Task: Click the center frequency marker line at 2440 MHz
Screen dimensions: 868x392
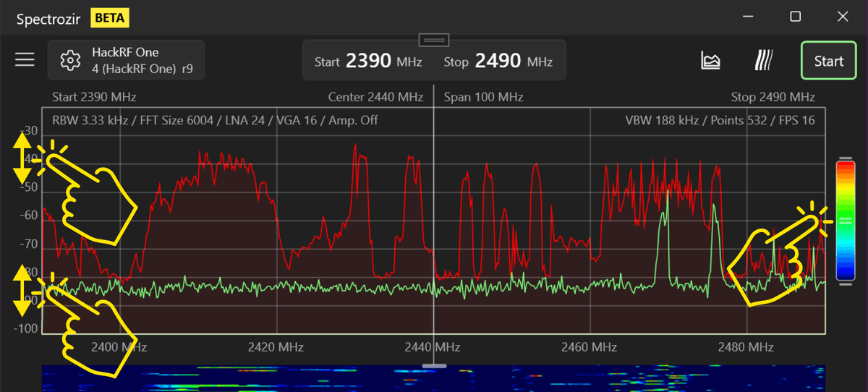Action: click(434, 217)
